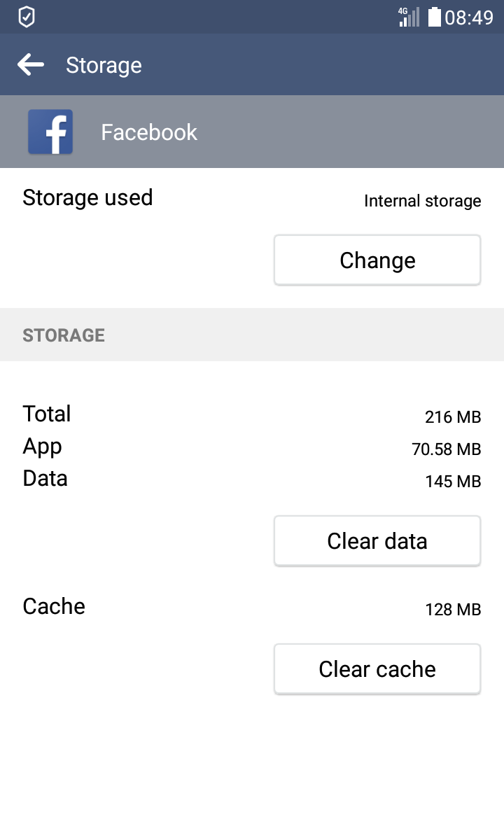This screenshot has width=504, height=840.
Task: Select the Data 145 MB value
Action: pos(453,482)
